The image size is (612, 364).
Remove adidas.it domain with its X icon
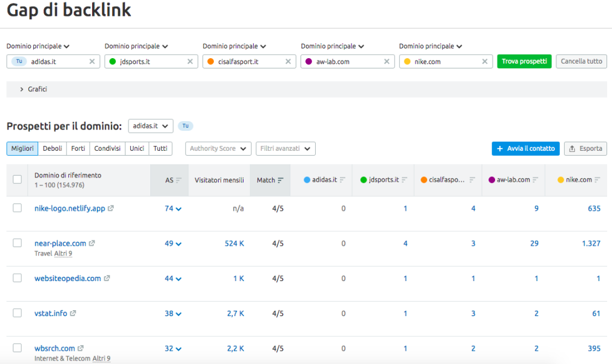92,61
